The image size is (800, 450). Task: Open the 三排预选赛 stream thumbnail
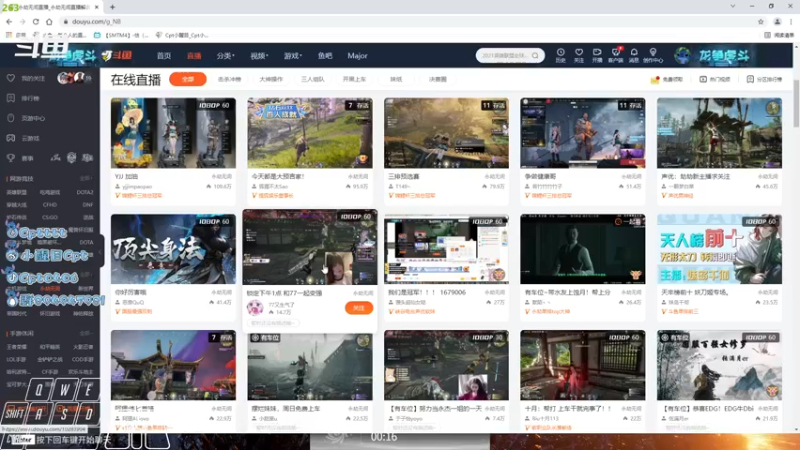point(446,133)
